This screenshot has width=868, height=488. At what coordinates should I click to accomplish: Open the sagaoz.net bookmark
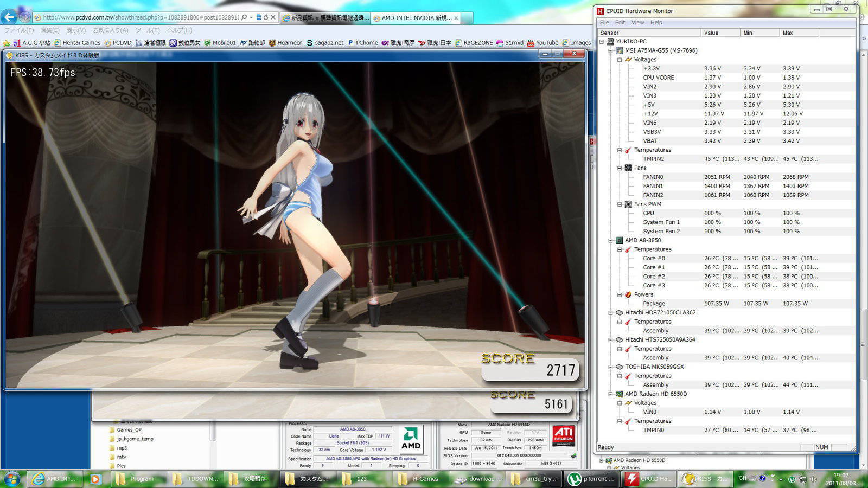point(325,43)
